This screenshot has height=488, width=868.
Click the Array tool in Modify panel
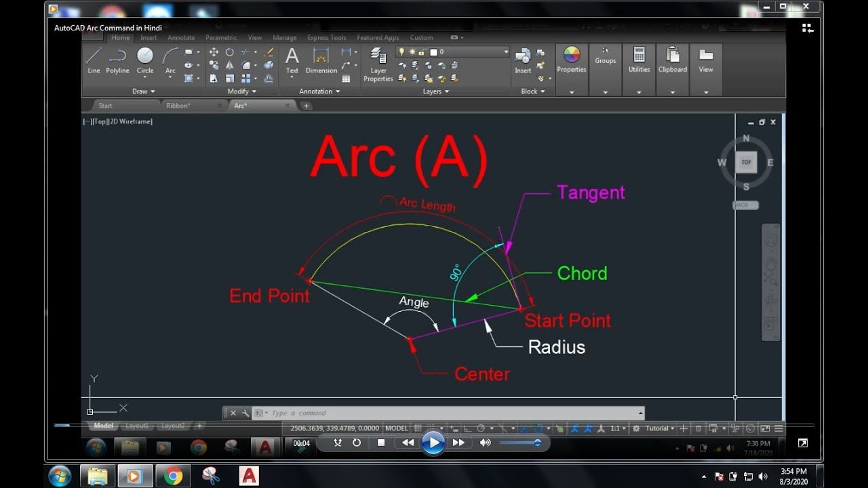tap(245, 78)
